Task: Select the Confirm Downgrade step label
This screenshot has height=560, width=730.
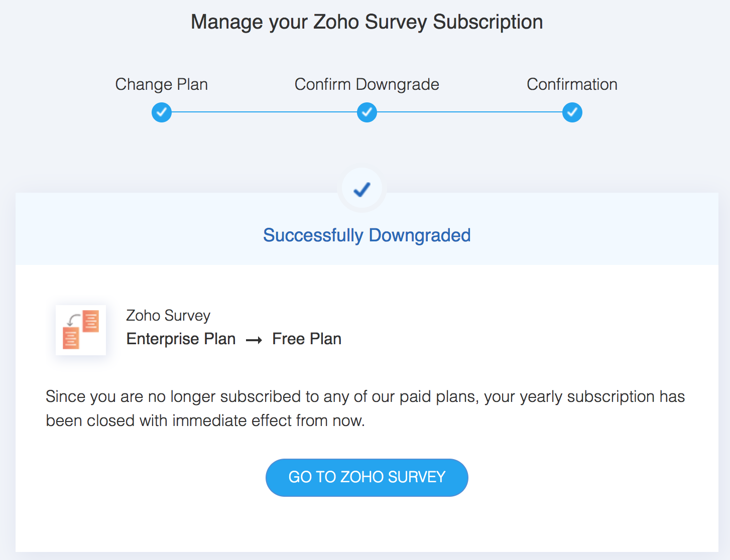Action: pyautogui.click(x=367, y=84)
